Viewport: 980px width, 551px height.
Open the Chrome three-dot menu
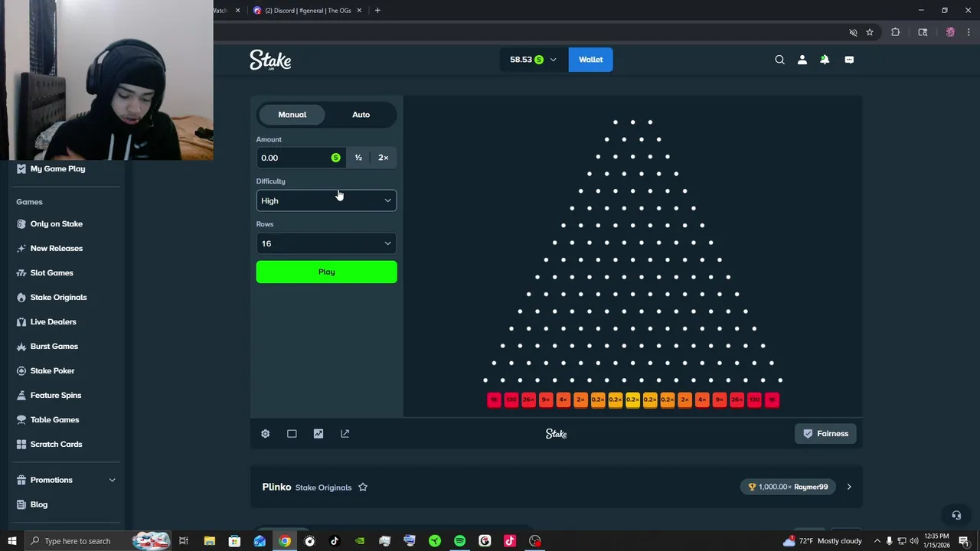(968, 32)
